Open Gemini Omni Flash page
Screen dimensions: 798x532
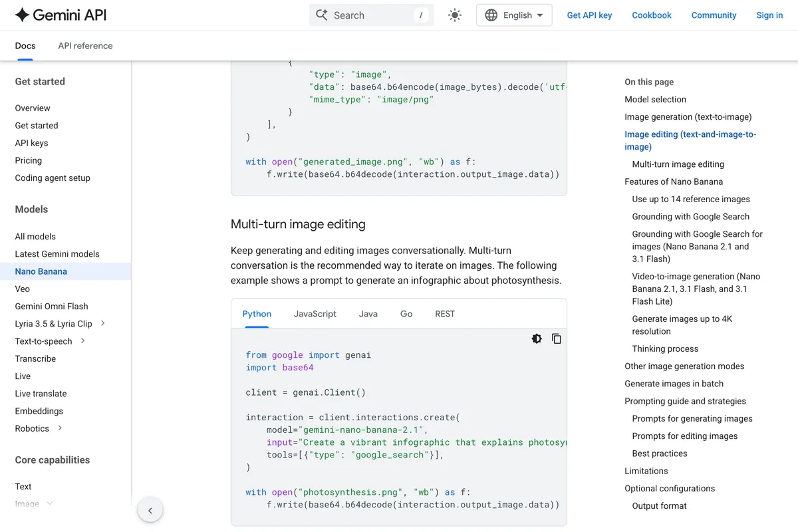[51, 306]
